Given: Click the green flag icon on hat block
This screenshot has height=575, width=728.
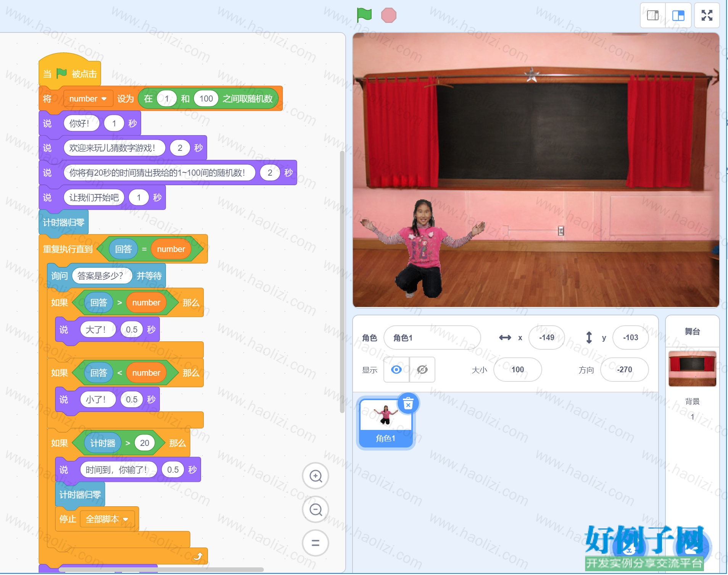Looking at the screenshot, I should [x=61, y=73].
